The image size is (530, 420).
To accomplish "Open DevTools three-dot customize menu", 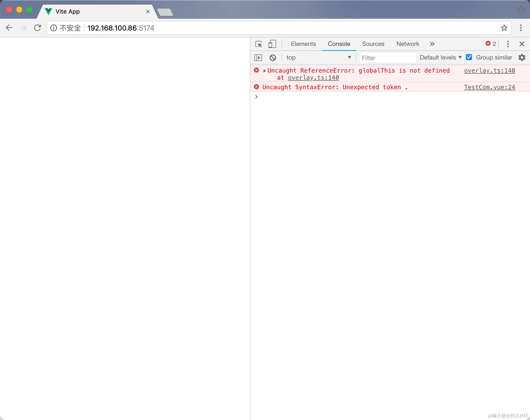I will coord(508,44).
